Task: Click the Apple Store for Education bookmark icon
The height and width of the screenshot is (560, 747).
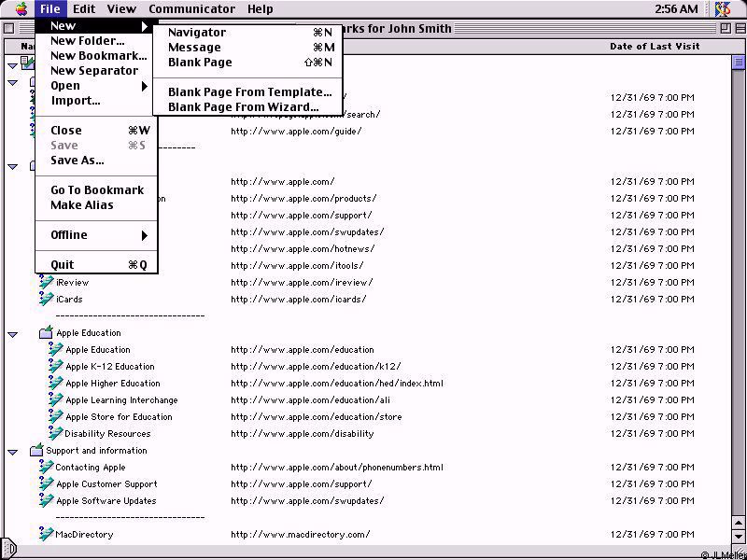Action: [x=56, y=416]
